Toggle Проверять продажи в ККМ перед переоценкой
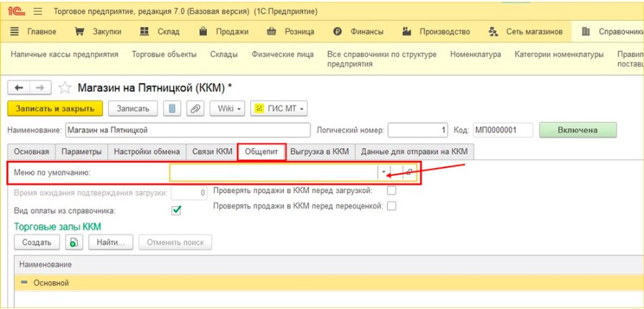The height and width of the screenshot is (309, 644). pos(392,206)
